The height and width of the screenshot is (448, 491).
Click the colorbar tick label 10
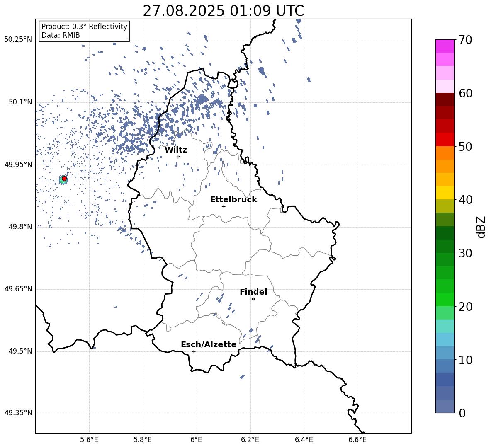point(465,360)
